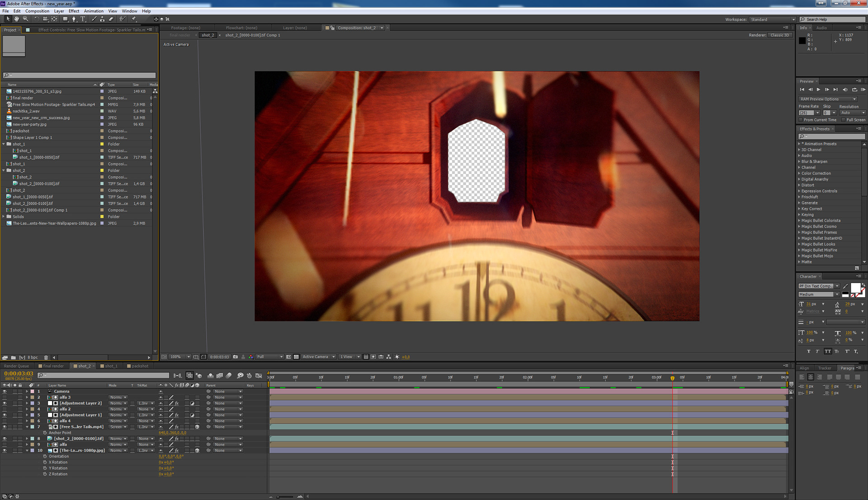
Task: Check the From Current Time checkbox
Action: (x=801, y=120)
